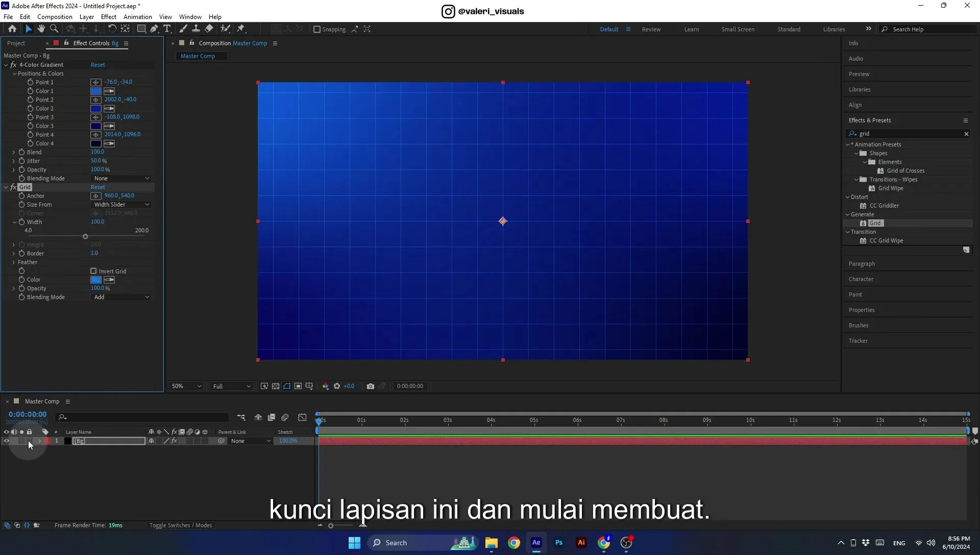Screen dimensions: 980x555
Task: Toggle 4-Color Gradient fx on/off
Action: [13, 65]
